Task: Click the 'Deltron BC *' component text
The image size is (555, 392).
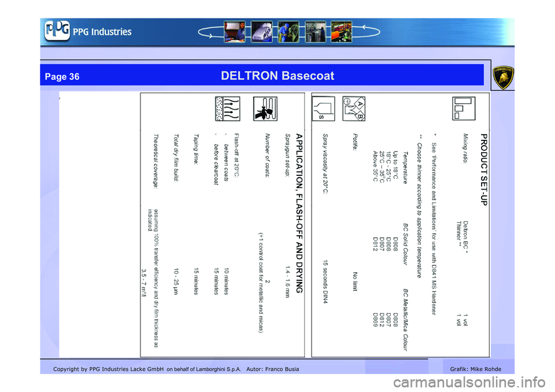Action: click(x=466, y=237)
